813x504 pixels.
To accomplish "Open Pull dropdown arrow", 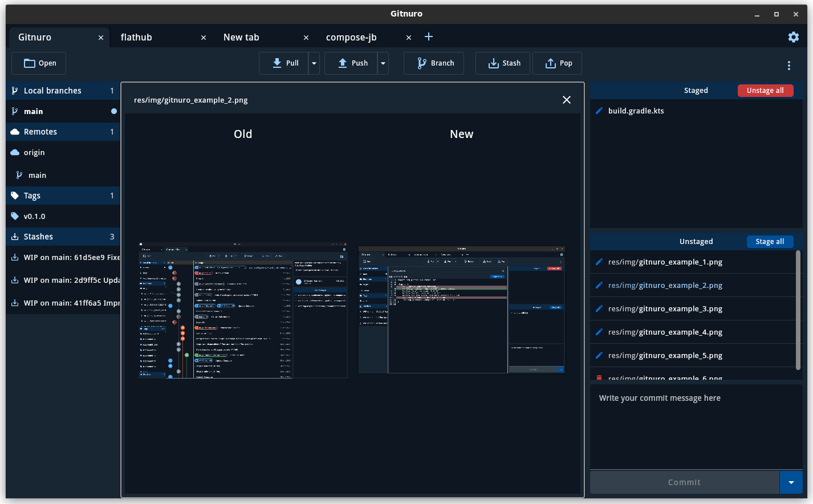I will point(314,63).
